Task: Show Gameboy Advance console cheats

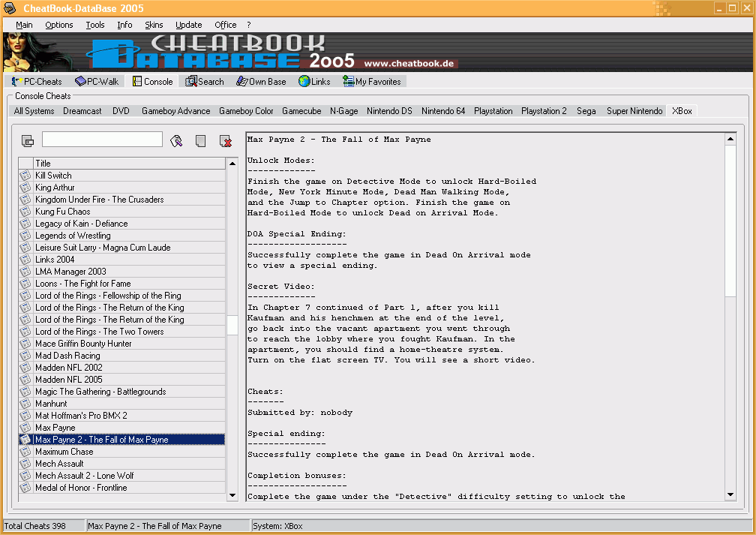Action: coord(175,111)
